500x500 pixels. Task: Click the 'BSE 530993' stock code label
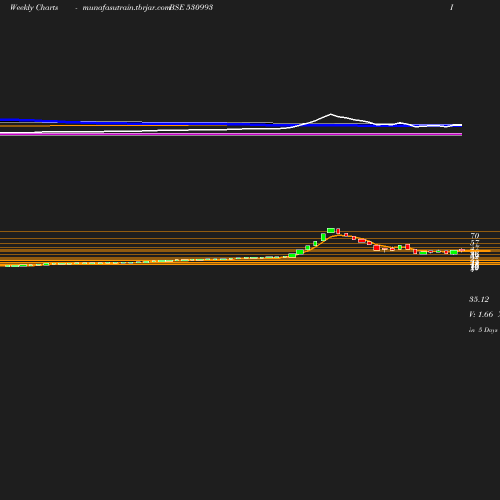[191, 7]
